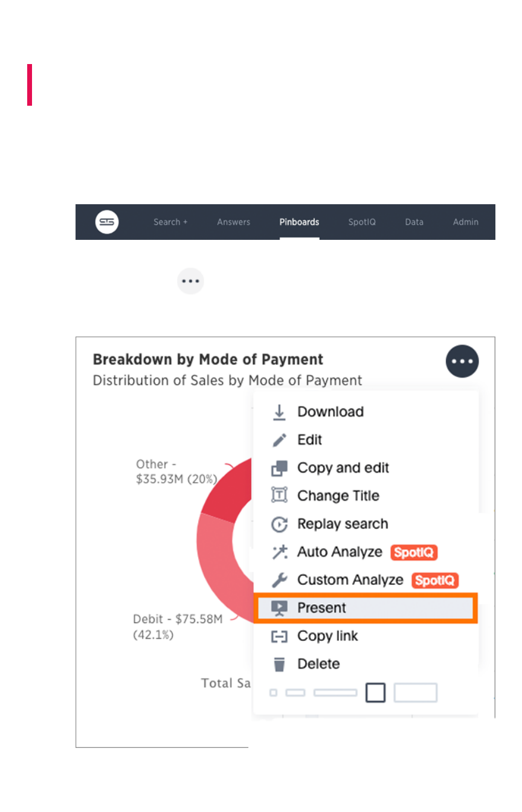Click the Custom Analyze wrench icon
The image size is (522, 812).
pyautogui.click(x=279, y=581)
